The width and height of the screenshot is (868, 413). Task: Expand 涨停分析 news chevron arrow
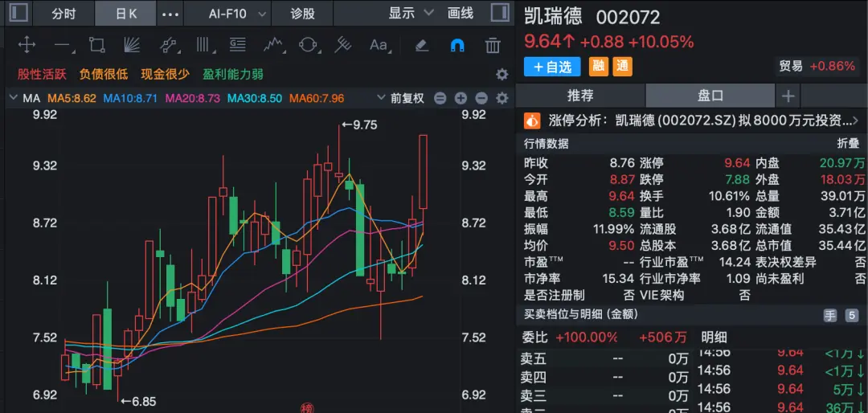click(x=858, y=121)
